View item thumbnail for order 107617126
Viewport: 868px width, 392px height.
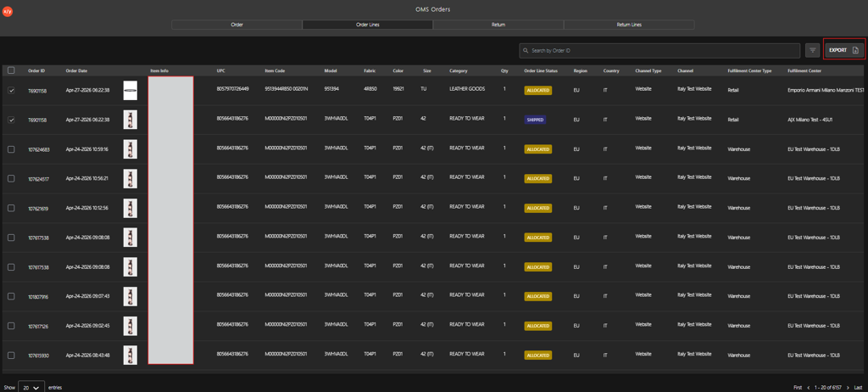(x=130, y=326)
